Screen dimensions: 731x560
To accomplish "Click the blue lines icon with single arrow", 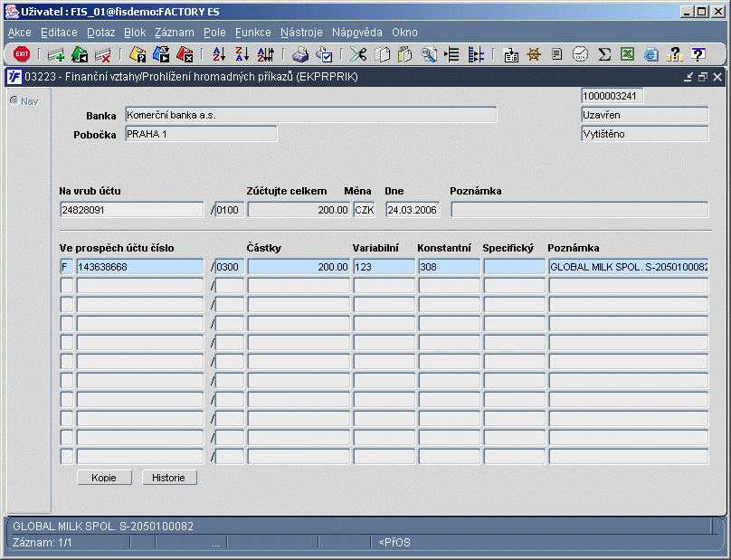I will [x=451, y=55].
